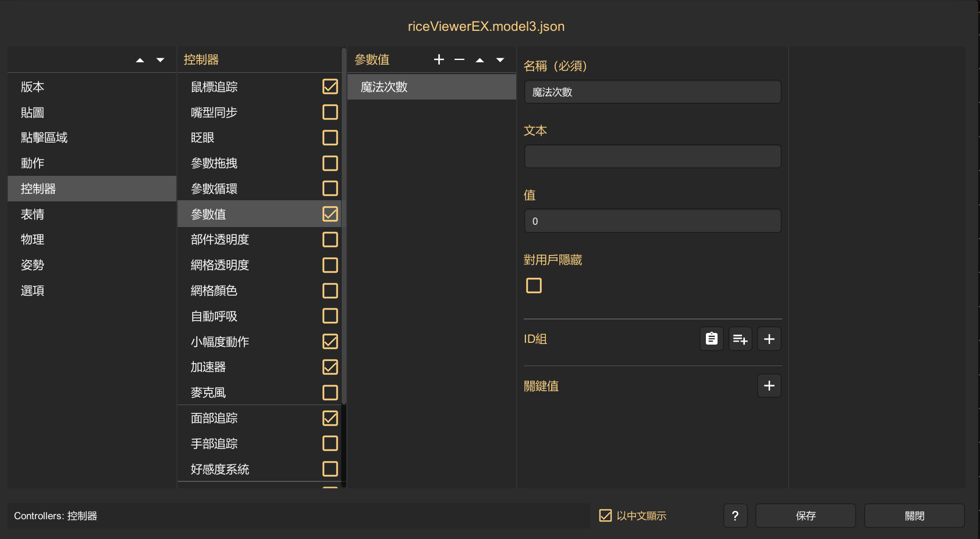This screenshot has height=539, width=980.
Task: Enable the 嘴型同步 checkbox
Action: click(330, 112)
